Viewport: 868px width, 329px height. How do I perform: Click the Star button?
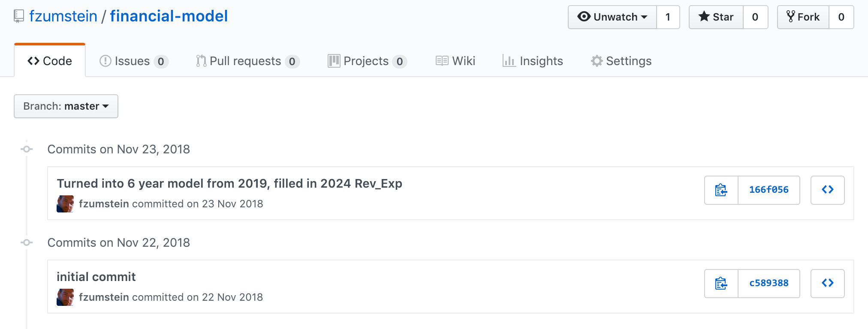(x=716, y=17)
